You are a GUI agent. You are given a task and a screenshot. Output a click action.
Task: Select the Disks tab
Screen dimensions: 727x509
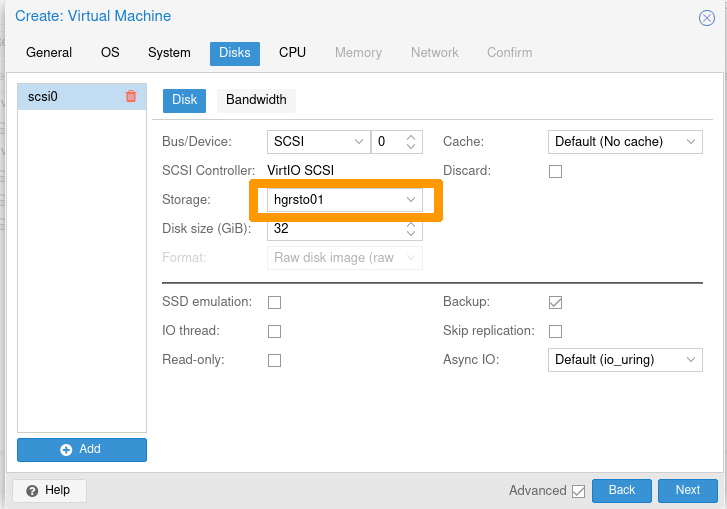[235, 53]
